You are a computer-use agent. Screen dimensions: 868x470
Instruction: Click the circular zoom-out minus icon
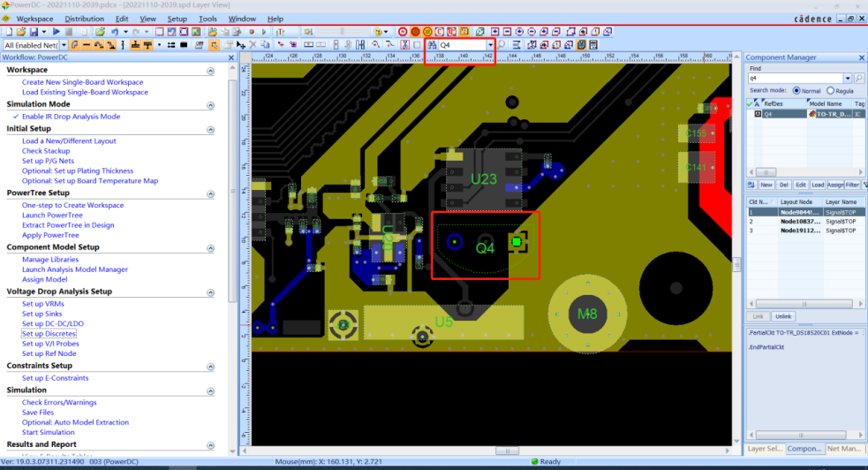click(x=532, y=32)
